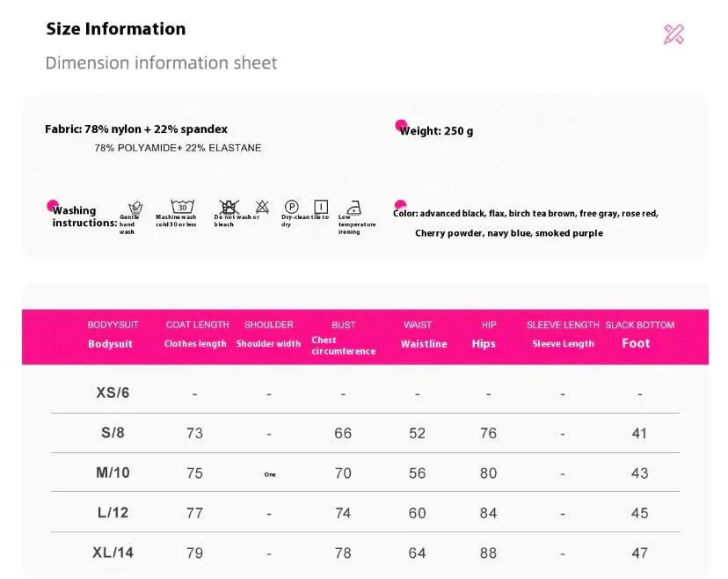
Task: Click the pink dot beside Weight
Action: pyautogui.click(x=401, y=125)
